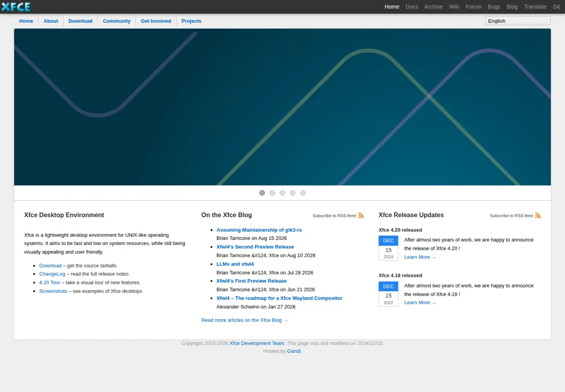Image resolution: width=565 pixels, height=392 pixels.
Task: Click Learn More for Xfce 4.20
Action: [x=420, y=257]
